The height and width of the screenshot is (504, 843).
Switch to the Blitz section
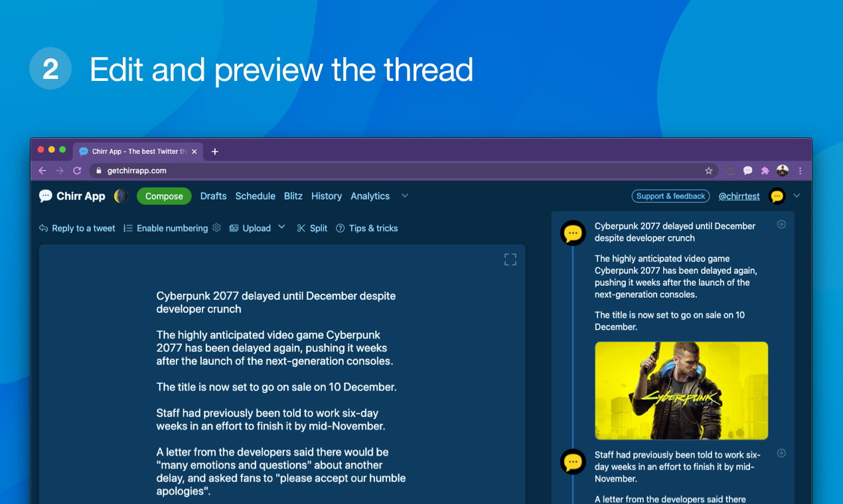(x=293, y=196)
